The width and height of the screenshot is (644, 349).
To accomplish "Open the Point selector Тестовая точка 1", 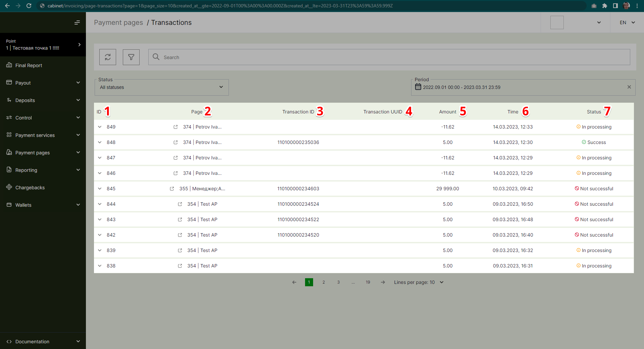I will (x=43, y=45).
